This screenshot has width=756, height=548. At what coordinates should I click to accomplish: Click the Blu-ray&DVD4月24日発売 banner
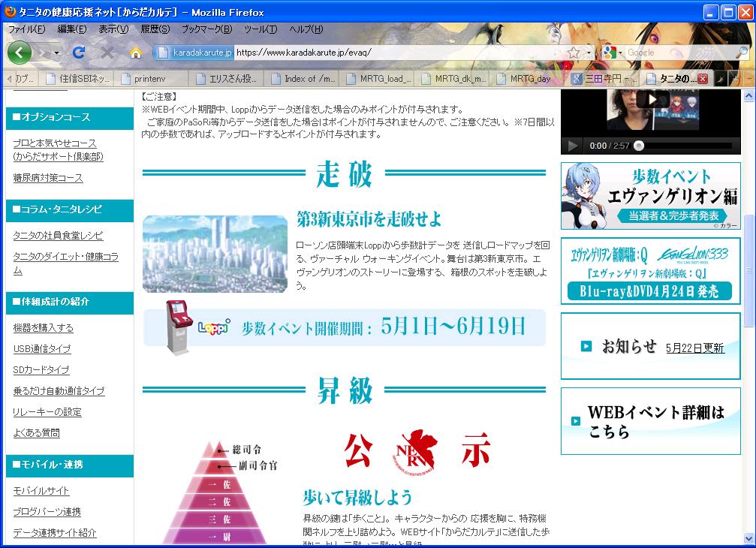pyautogui.click(x=650, y=271)
